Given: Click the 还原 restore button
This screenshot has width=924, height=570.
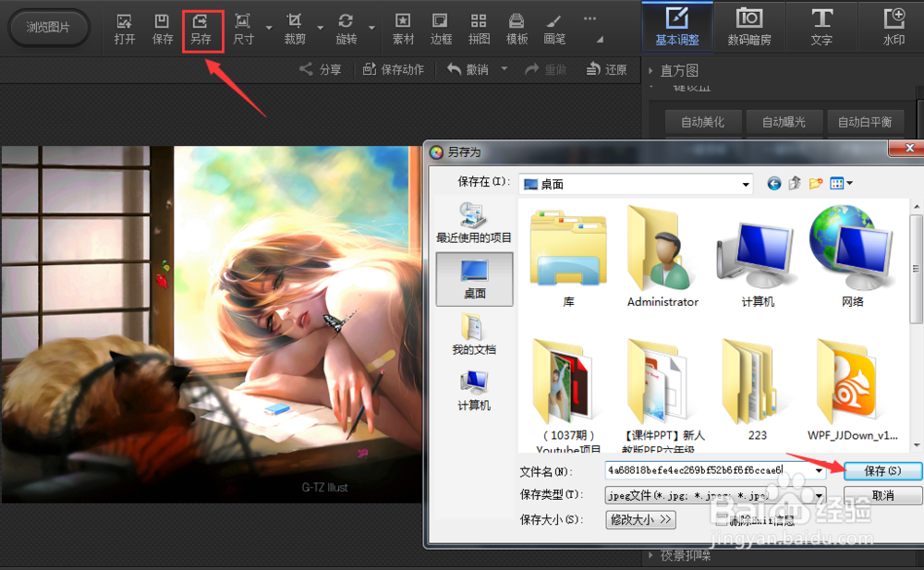Looking at the screenshot, I should [606, 69].
